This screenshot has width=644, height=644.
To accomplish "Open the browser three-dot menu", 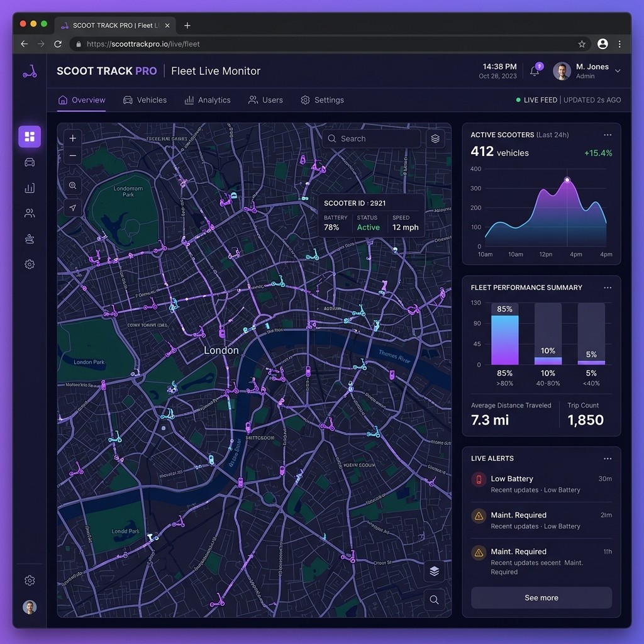I will (x=619, y=44).
